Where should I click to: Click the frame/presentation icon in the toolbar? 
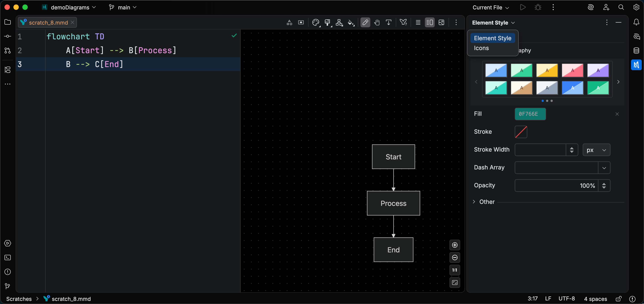301,23
